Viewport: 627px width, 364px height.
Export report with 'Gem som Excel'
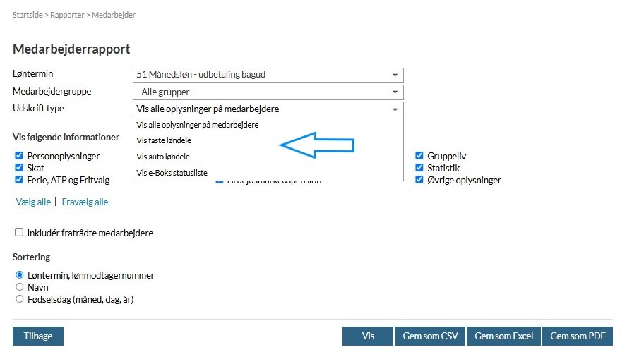503,336
